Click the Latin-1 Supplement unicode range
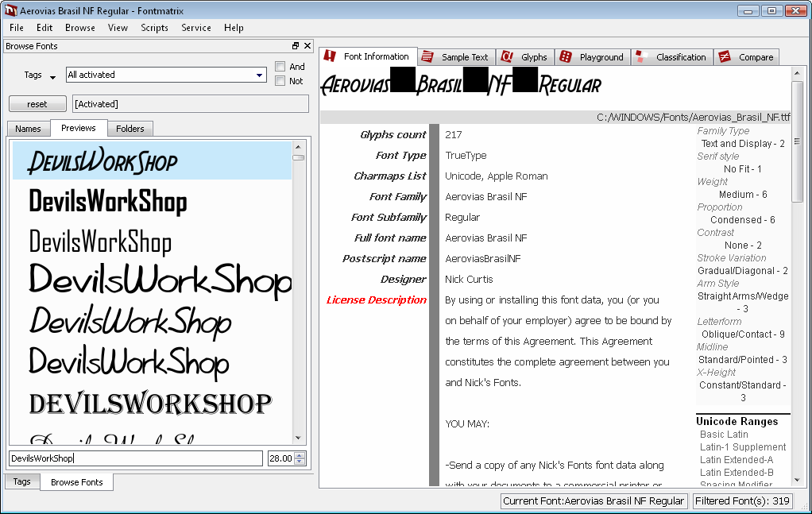This screenshot has height=514, width=812. 743,447
